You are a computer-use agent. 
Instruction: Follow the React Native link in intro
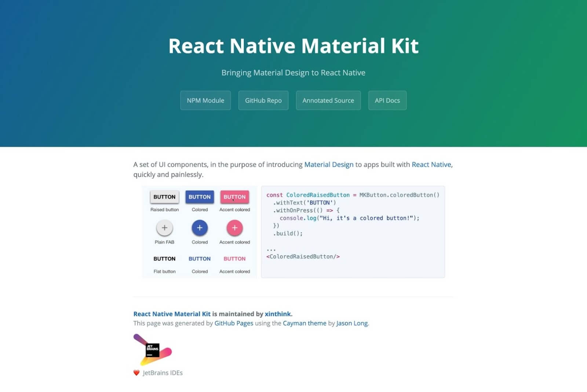431,165
